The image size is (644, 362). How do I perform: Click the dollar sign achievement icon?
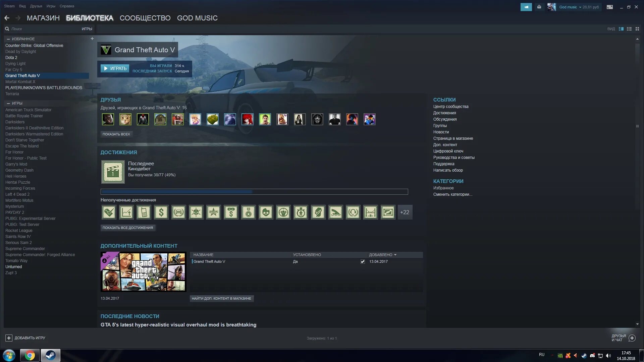(161, 212)
